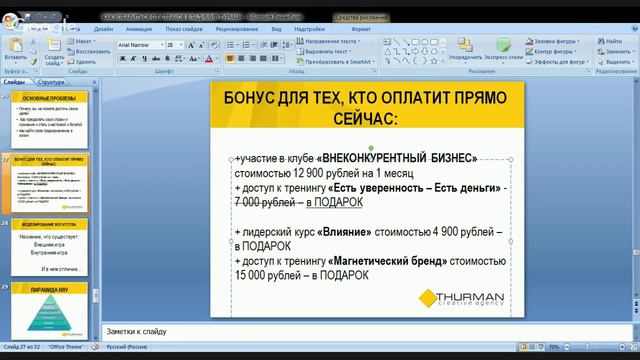Screen dimensions: 640x360
Task: Open the character spacing AV dropdown
Action: (179, 59)
